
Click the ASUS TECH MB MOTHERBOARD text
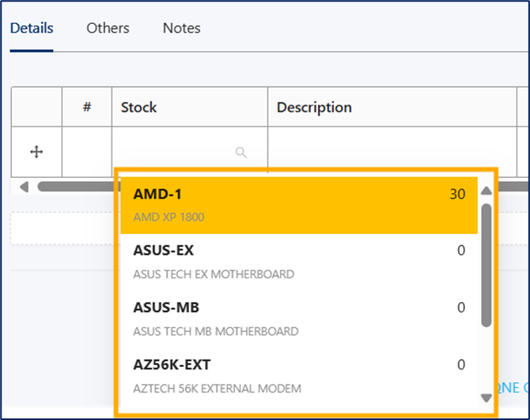click(x=216, y=331)
